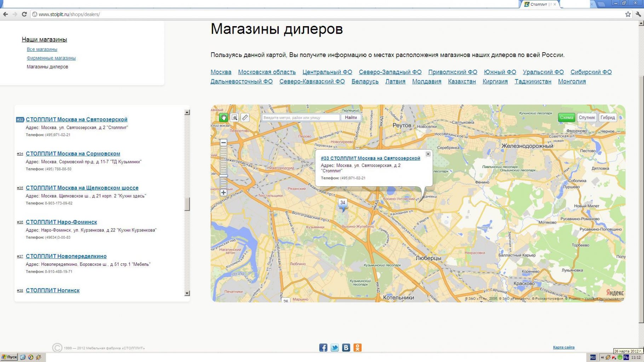
Task: Switch map to Схема view
Action: click(x=567, y=117)
